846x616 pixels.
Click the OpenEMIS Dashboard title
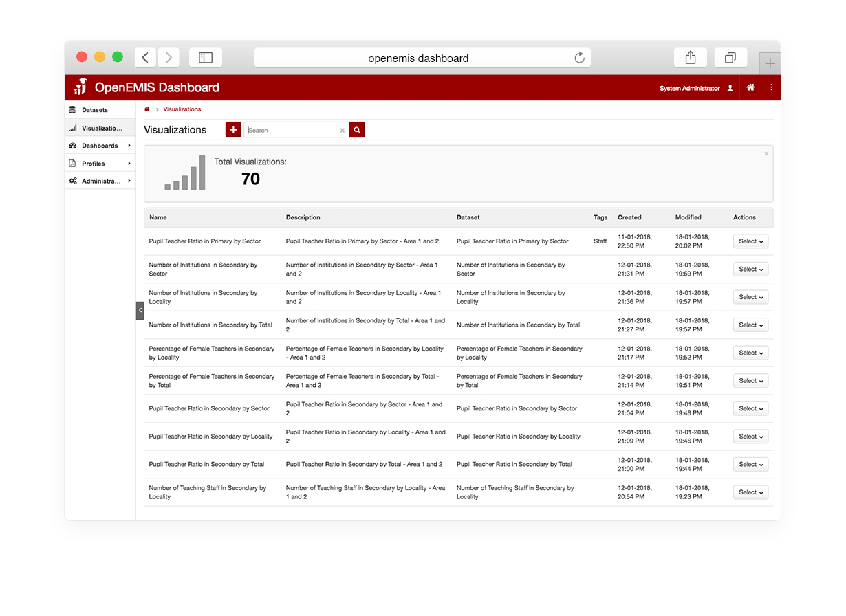(157, 87)
